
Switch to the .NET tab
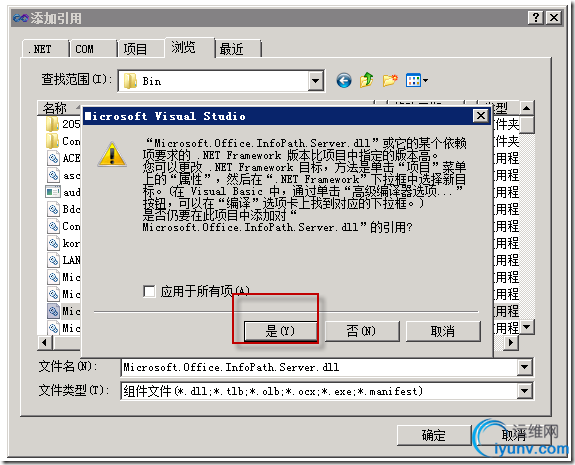(45, 49)
